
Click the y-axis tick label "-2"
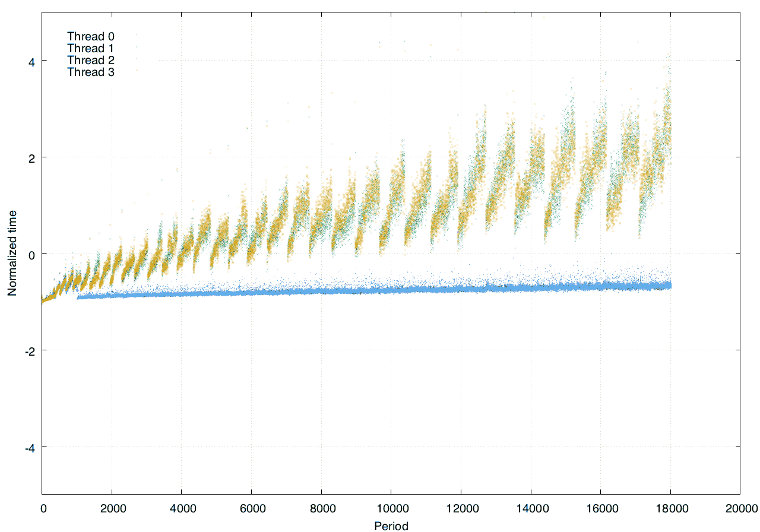pos(30,351)
